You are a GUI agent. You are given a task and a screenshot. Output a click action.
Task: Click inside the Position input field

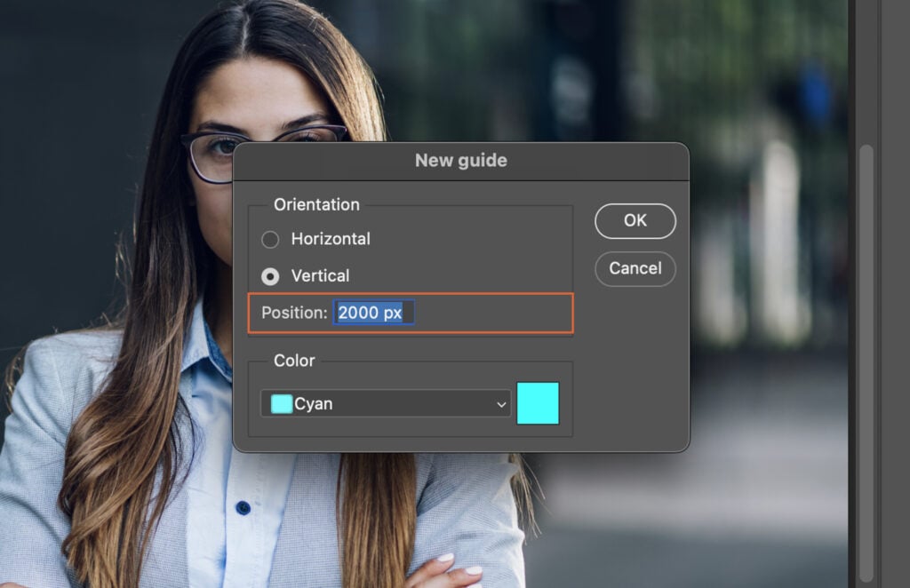(373, 312)
